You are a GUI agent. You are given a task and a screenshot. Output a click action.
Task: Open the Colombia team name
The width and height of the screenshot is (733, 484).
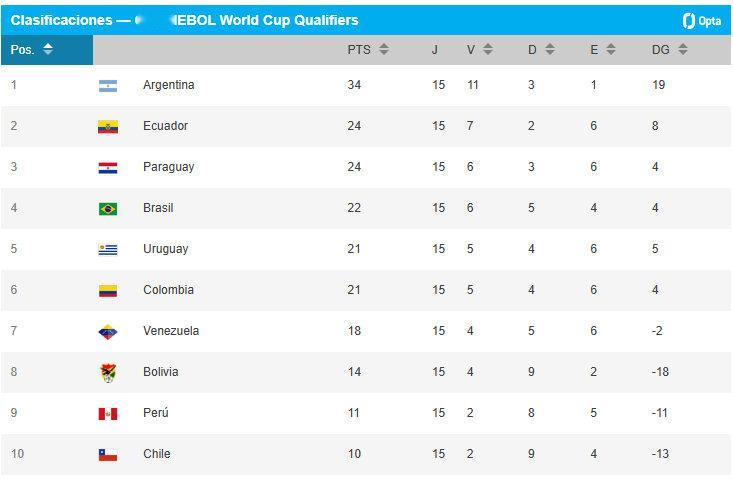tap(168, 290)
